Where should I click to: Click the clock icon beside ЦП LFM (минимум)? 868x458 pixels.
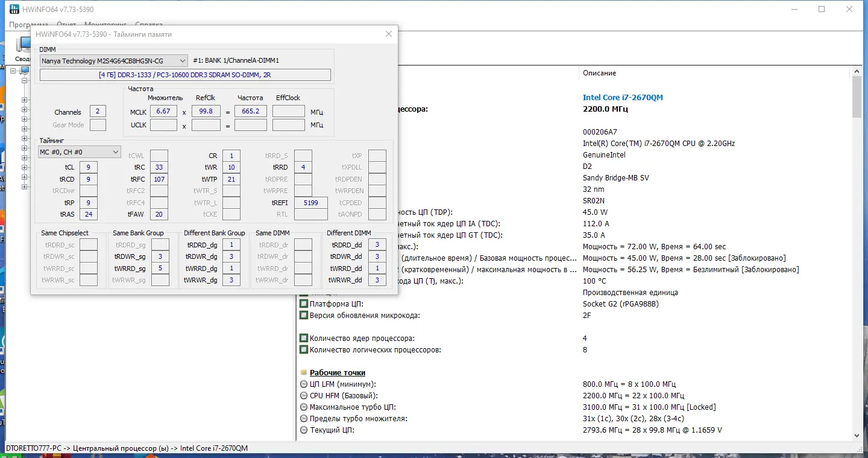304,384
